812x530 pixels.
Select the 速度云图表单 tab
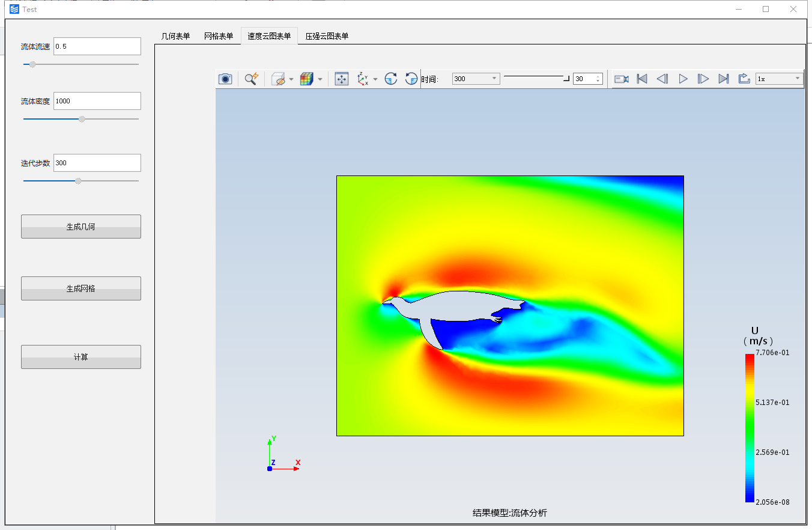pos(269,36)
